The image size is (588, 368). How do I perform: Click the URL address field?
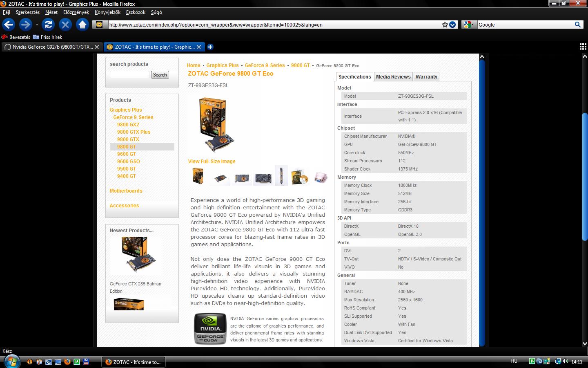pyautogui.click(x=274, y=25)
